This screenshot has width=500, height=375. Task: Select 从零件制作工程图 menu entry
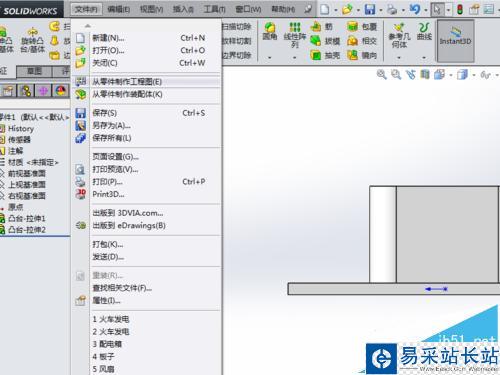pos(147,82)
